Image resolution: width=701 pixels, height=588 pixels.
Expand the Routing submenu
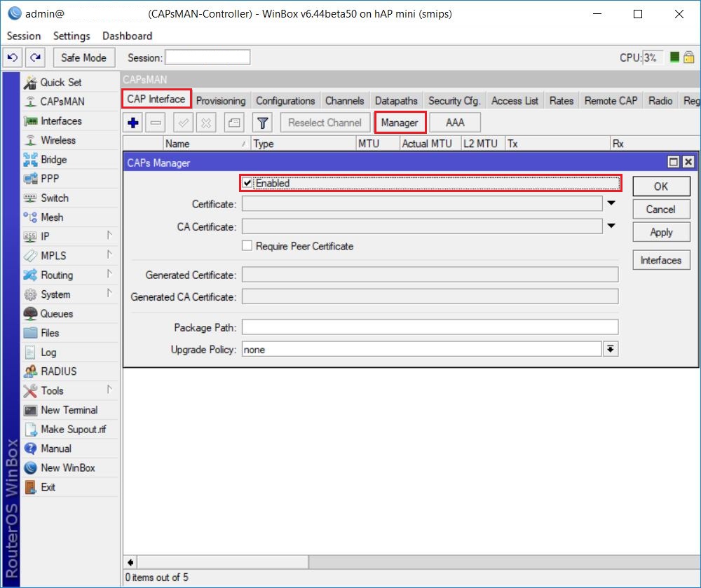pyautogui.click(x=109, y=273)
